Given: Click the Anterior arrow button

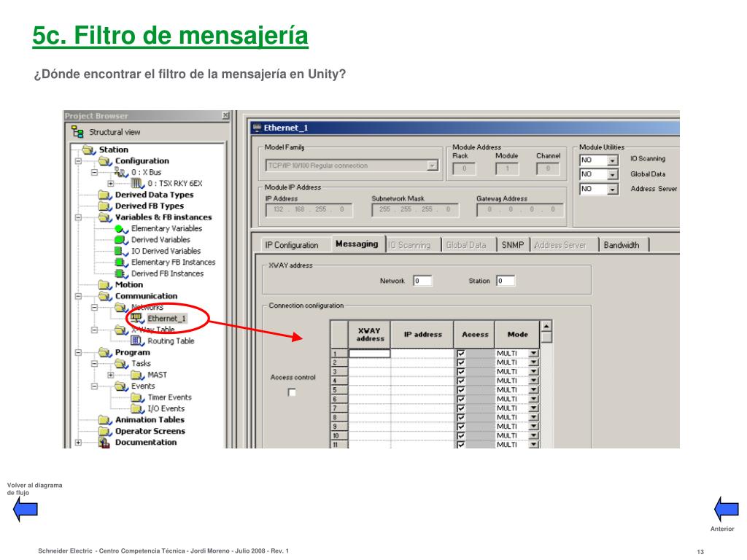Looking at the screenshot, I should coord(727,509).
